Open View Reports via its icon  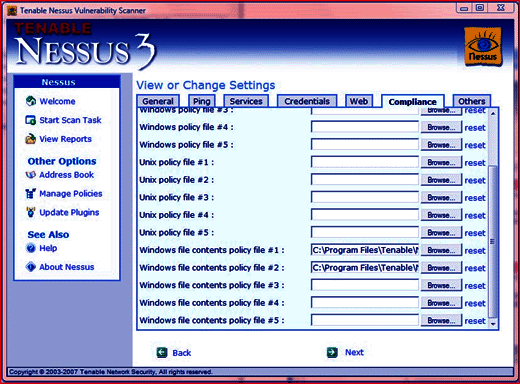click(x=31, y=139)
